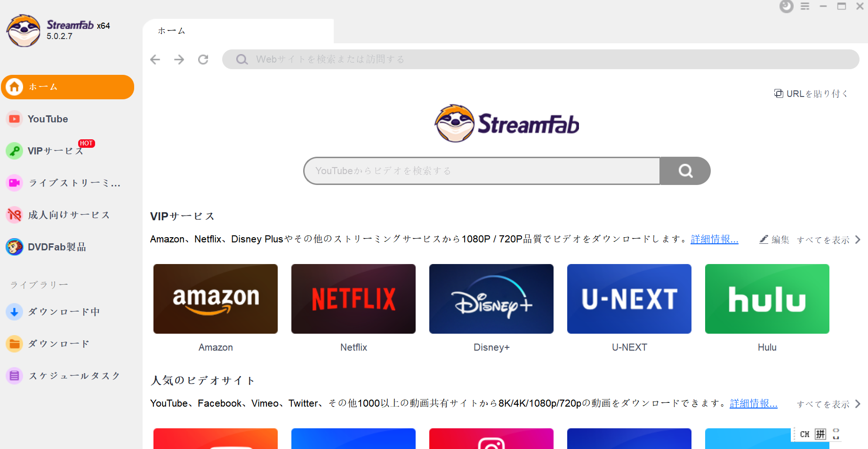Show all popular video sites
The image size is (868, 449).
pos(828,404)
